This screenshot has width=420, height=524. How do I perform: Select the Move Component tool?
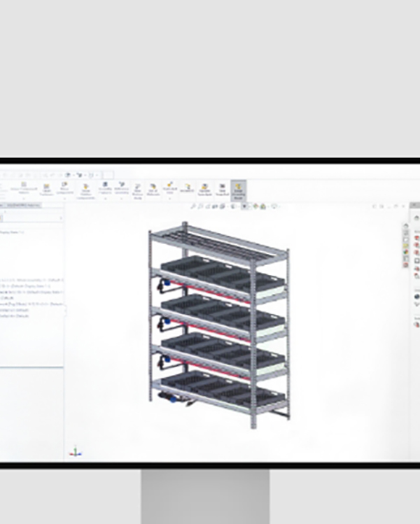pyautogui.click(x=64, y=189)
